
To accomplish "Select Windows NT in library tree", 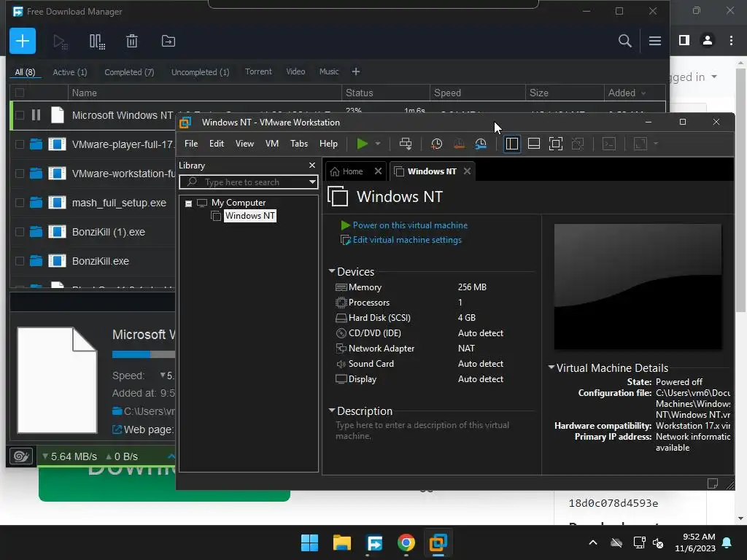I will coord(249,216).
